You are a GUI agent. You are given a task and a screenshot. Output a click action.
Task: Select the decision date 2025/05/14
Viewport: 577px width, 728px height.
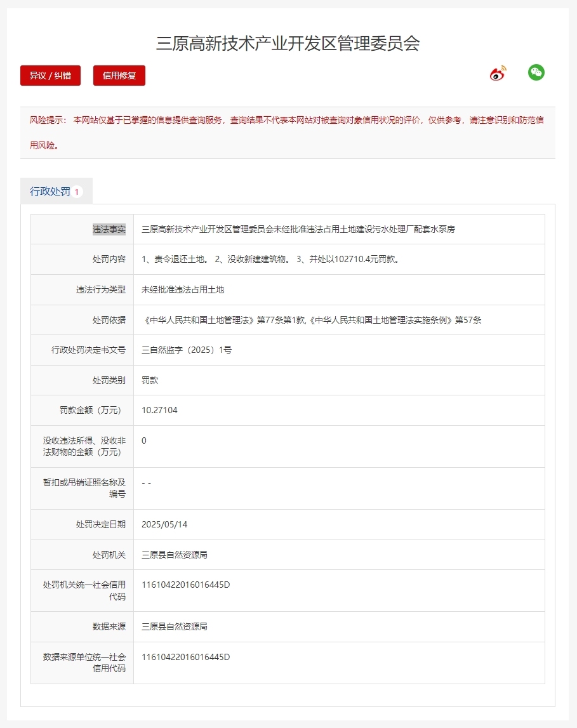pos(164,524)
